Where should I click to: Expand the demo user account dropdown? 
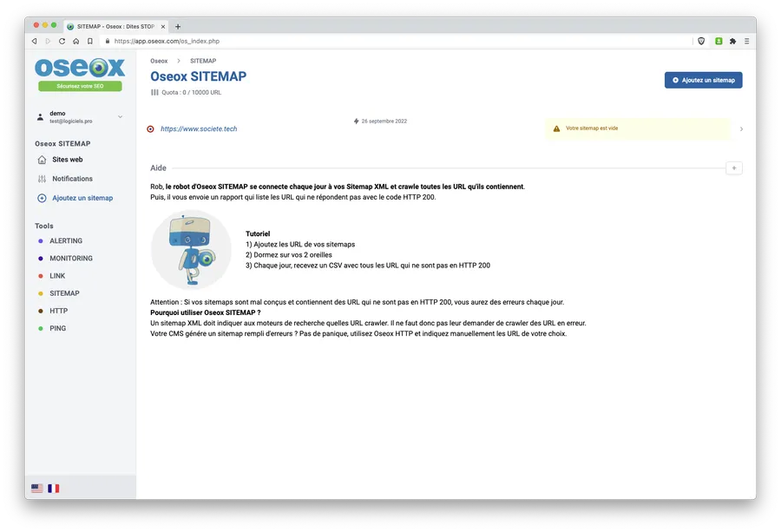pyautogui.click(x=120, y=117)
